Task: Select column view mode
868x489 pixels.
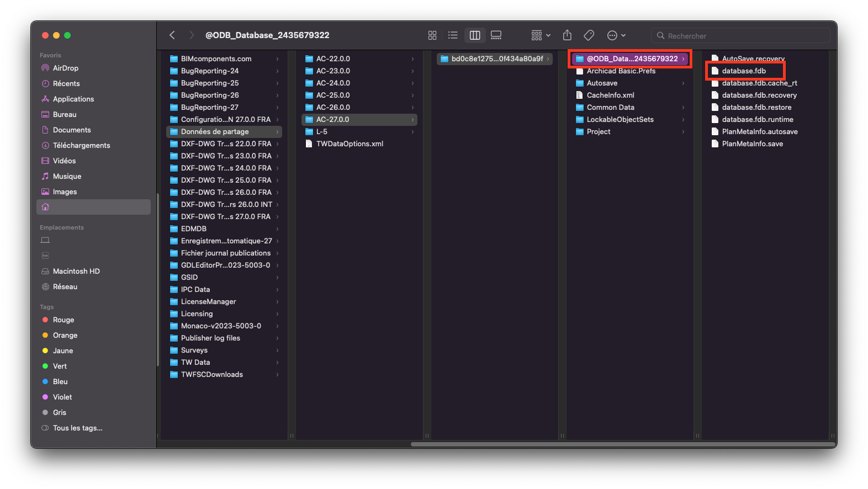Action: pos(475,35)
